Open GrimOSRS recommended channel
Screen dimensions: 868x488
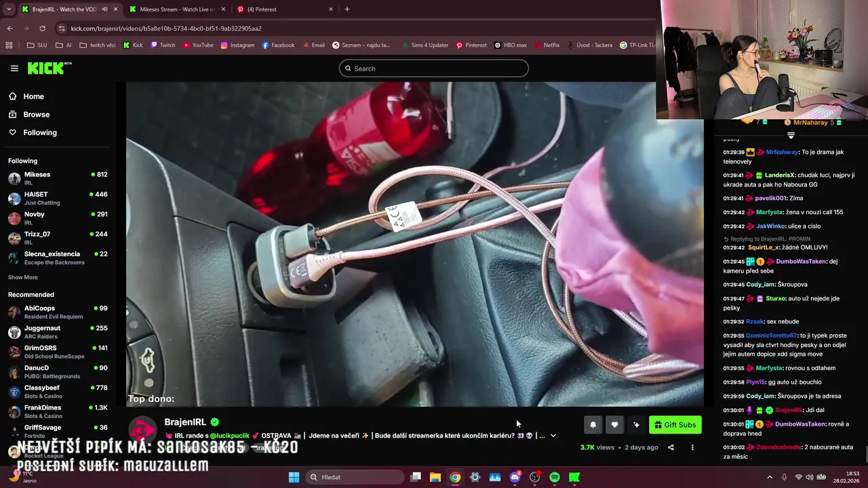tap(58, 352)
